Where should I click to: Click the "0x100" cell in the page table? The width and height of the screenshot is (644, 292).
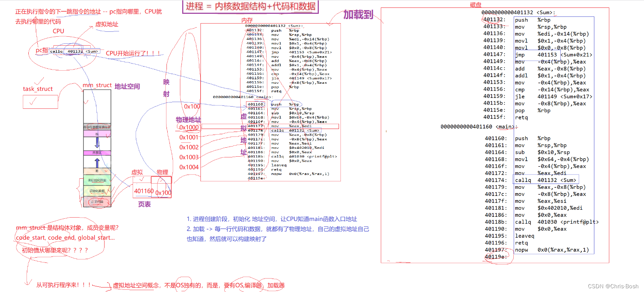163,193
